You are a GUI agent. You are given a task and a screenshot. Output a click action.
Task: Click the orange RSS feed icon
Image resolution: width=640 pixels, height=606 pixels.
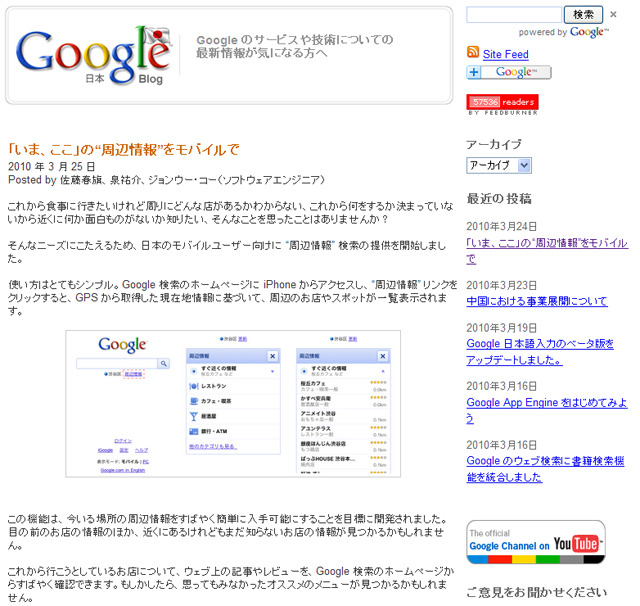(x=473, y=52)
